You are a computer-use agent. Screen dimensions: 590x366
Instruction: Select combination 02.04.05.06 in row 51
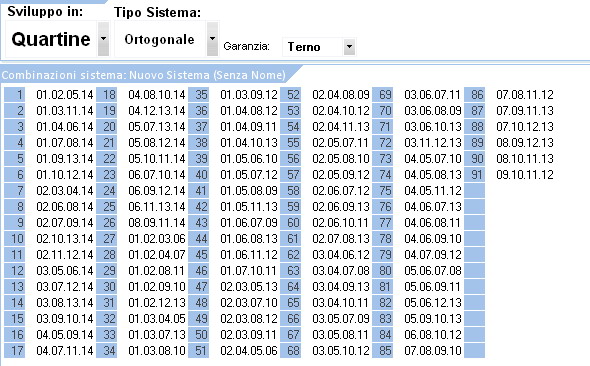coord(249,351)
